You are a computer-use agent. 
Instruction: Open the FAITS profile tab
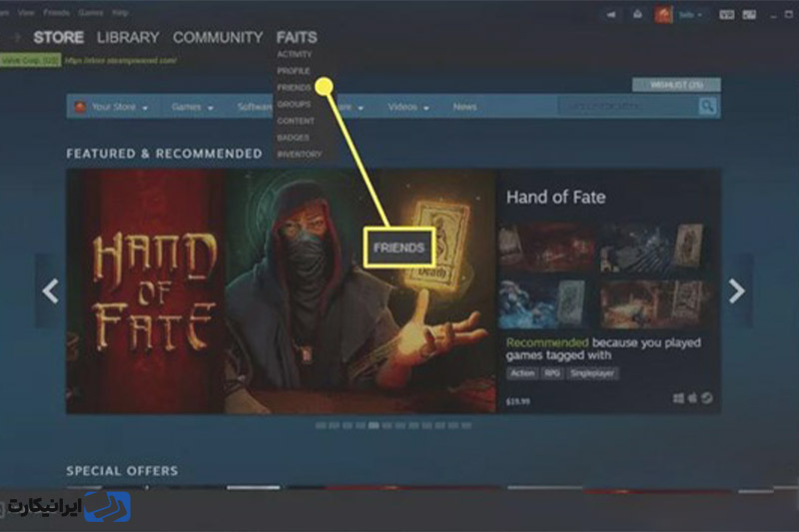coord(297,37)
